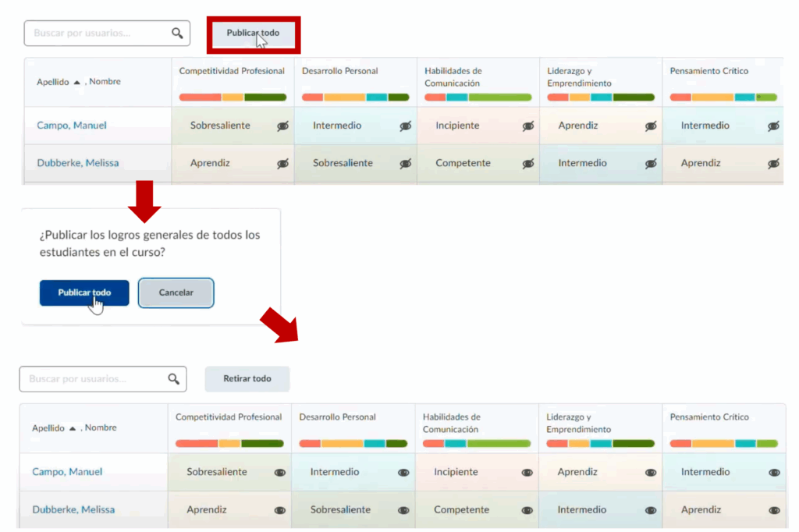Sort by Apellido arrow in table below Retirar todo
Viewport: 799px width, 532px height.
tap(72, 428)
